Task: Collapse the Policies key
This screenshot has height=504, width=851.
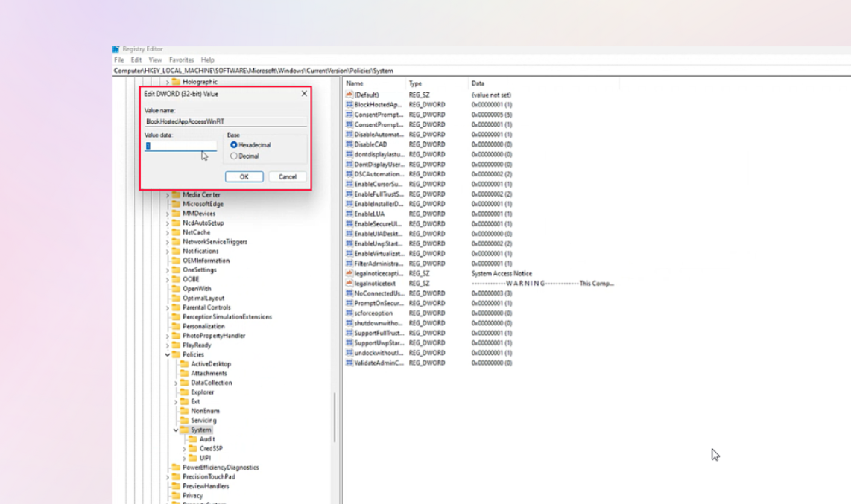Action: click(x=167, y=354)
